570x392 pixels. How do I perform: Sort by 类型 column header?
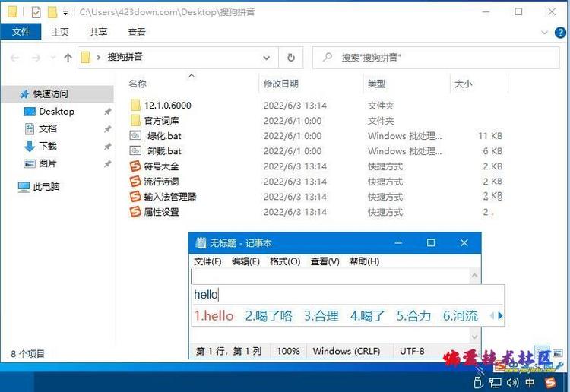coord(376,84)
